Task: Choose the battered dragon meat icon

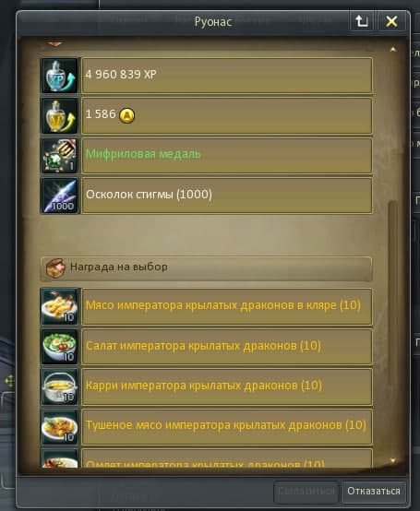Action: 60,306
